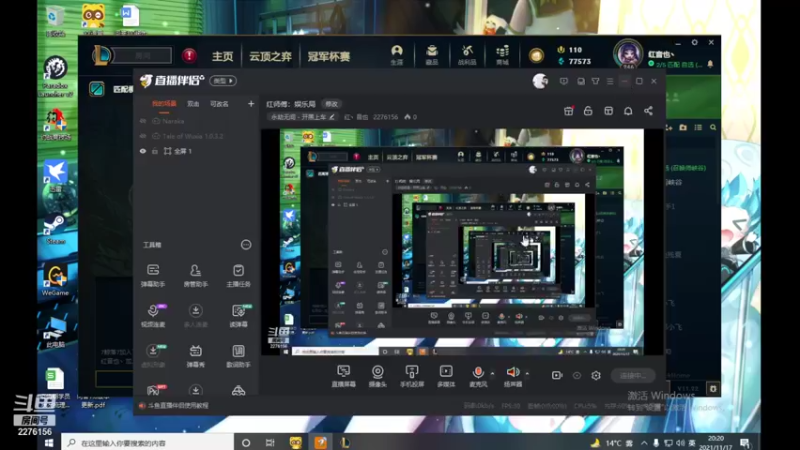Open streaming settings gear icon
Screen dimensions: 800x450
pyautogui.click(x=596, y=376)
